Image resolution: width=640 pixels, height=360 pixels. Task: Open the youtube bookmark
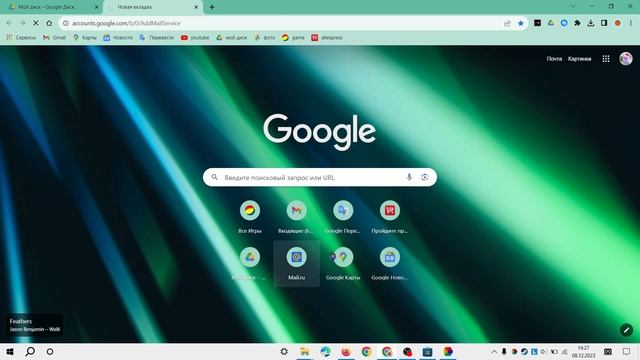[195, 38]
